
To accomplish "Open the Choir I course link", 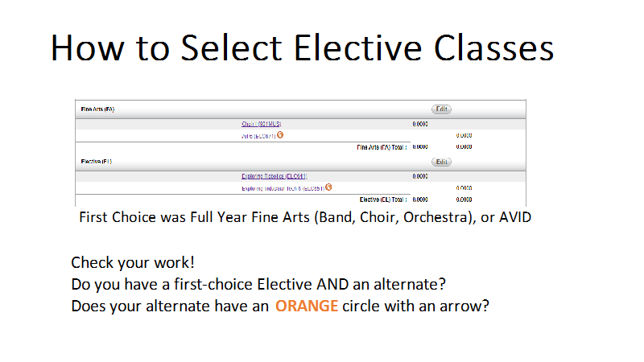I will [x=261, y=124].
